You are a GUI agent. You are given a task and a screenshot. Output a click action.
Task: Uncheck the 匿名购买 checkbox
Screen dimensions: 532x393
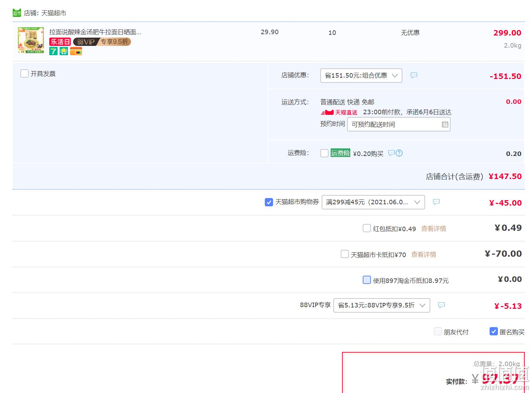point(494,331)
